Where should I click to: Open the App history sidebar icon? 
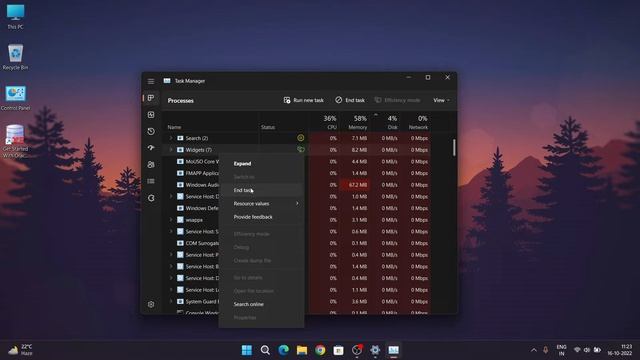coord(151,131)
